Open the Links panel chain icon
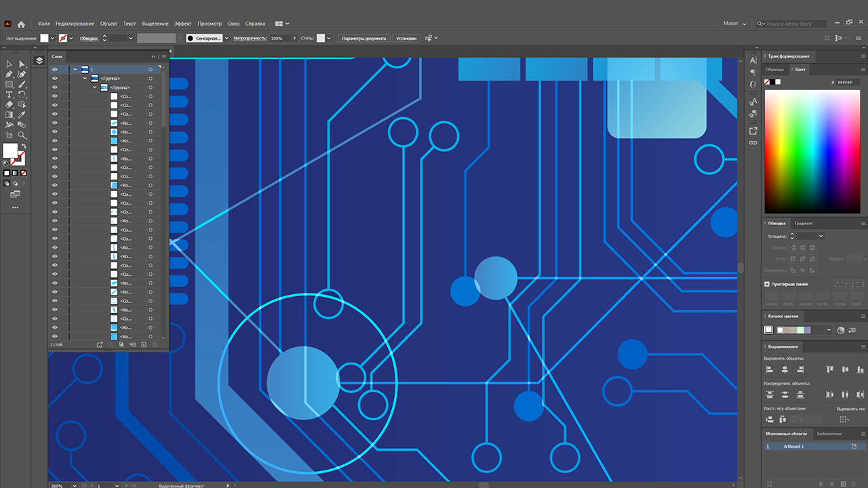 click(753, 143)
